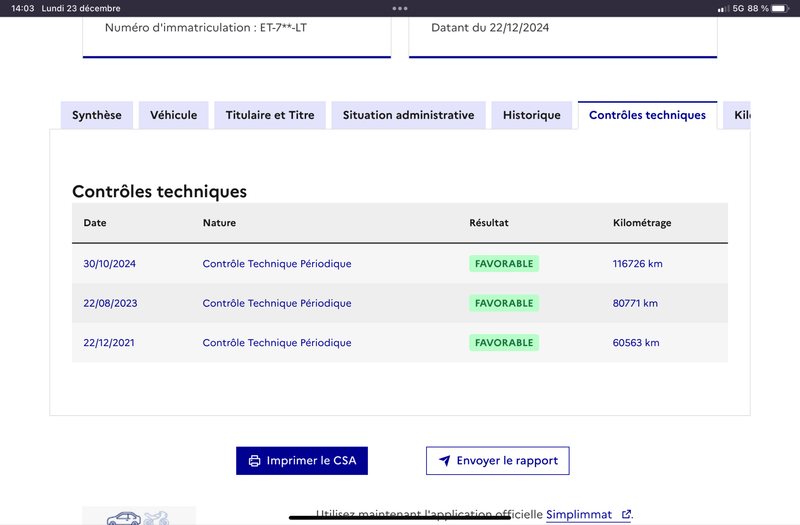
Task: Click the Datant du 22/12/2024 text
Action: [x=490, y=28]
